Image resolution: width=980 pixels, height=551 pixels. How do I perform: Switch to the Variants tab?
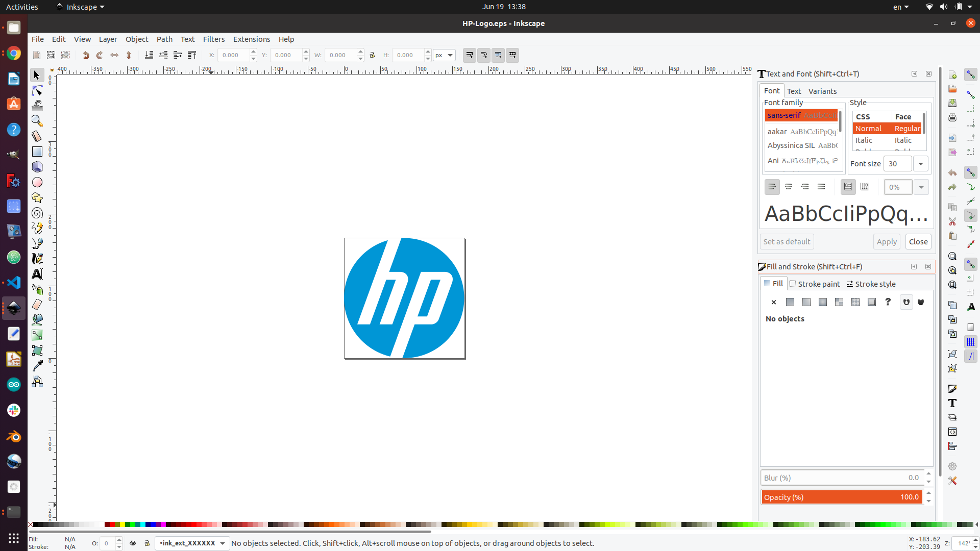click(822, 91)
